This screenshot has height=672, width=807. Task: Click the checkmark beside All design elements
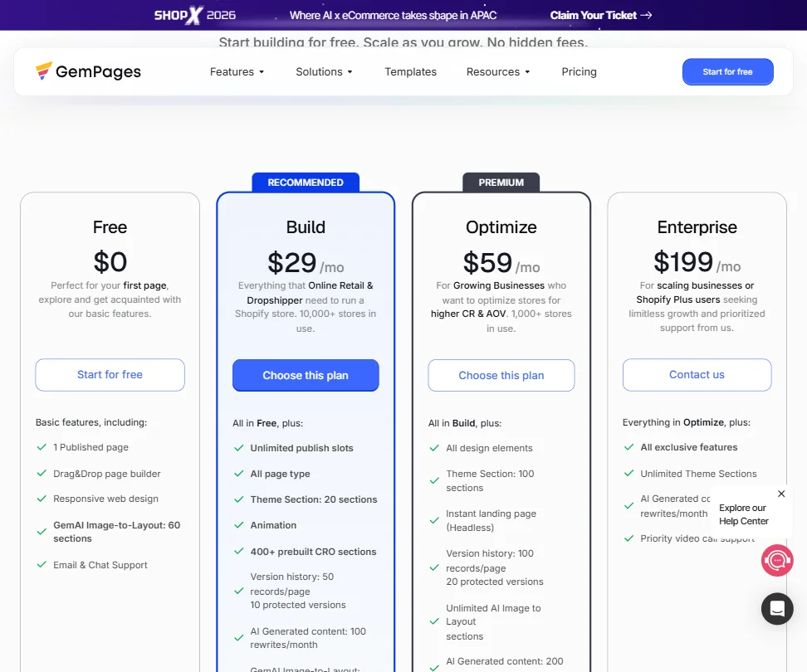pos(434,448)
